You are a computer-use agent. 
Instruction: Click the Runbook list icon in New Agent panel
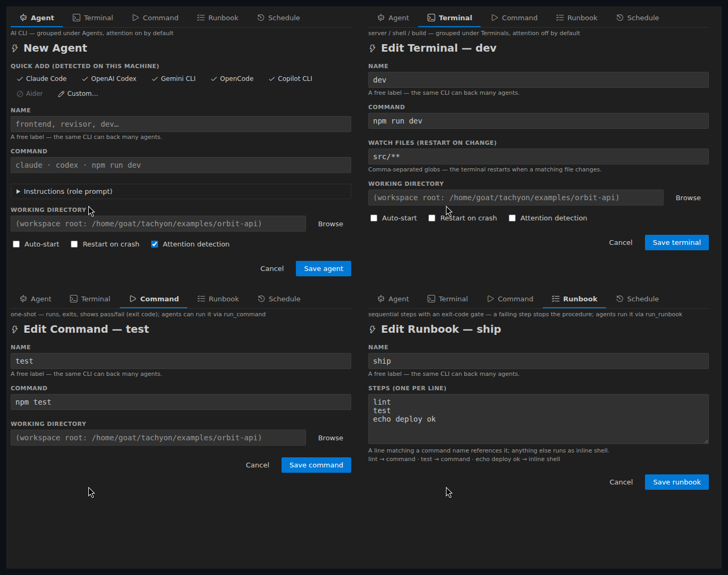(x=201, y=18)
